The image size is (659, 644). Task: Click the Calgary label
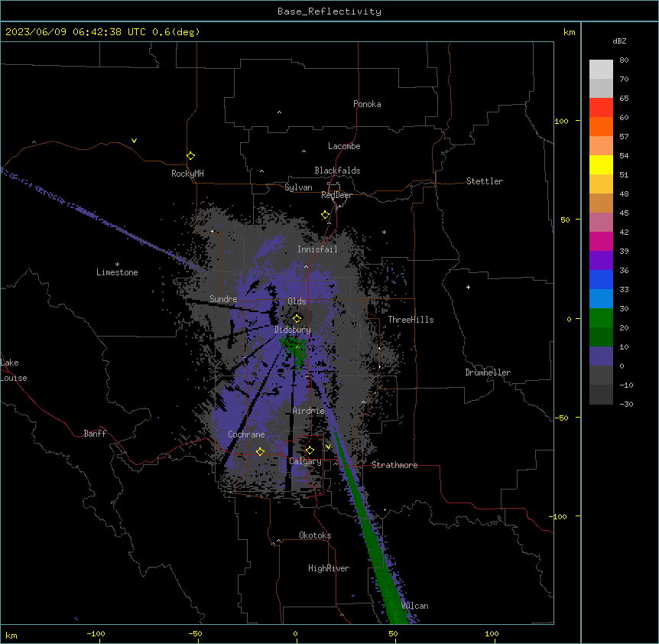(305, 461)
